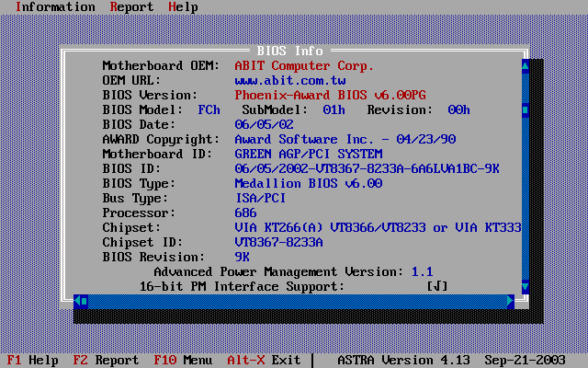Click the BIOS Revision value 9K
588x368 pixels.
pos(242,258)
